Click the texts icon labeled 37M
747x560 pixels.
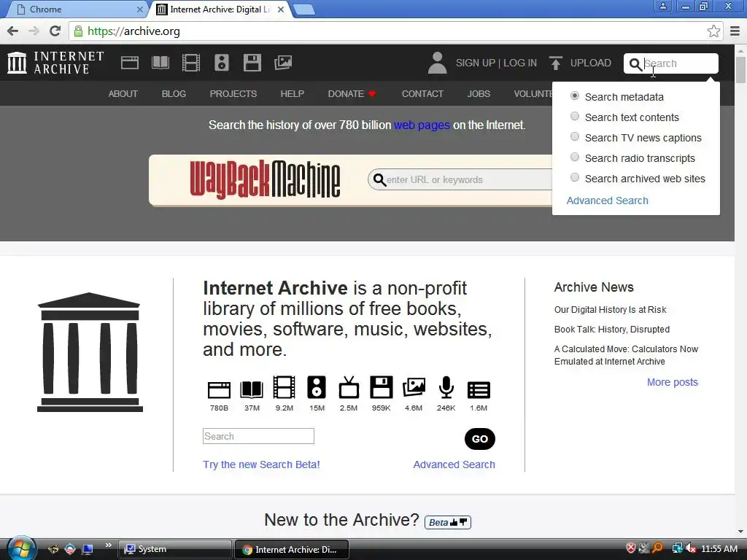coord(252,389)
